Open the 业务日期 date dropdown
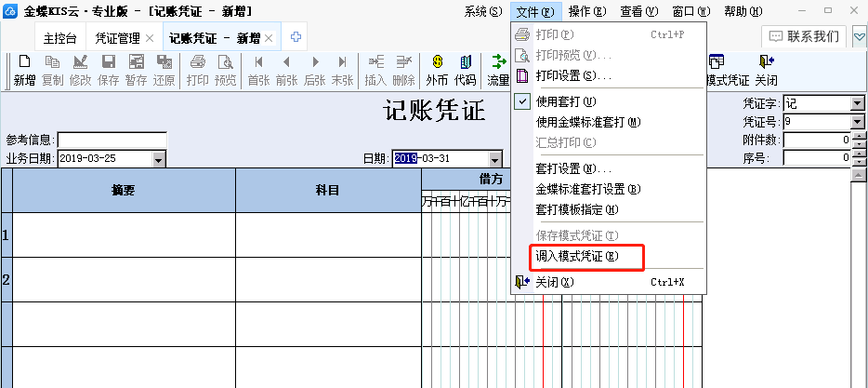 click(160, 160)
